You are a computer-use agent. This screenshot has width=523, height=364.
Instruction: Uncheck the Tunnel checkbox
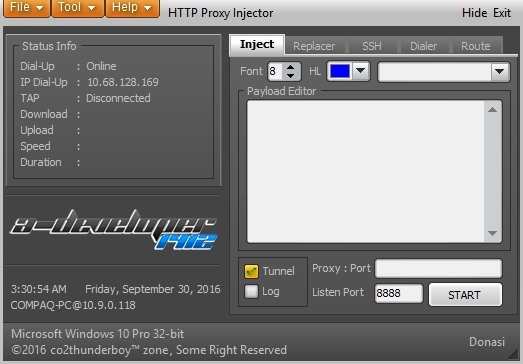(x=251, y=271)
